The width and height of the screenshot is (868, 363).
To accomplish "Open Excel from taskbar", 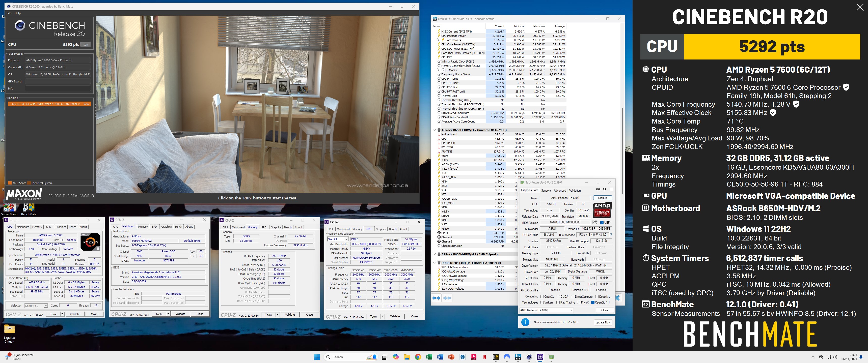I will [x=429, y=357].
